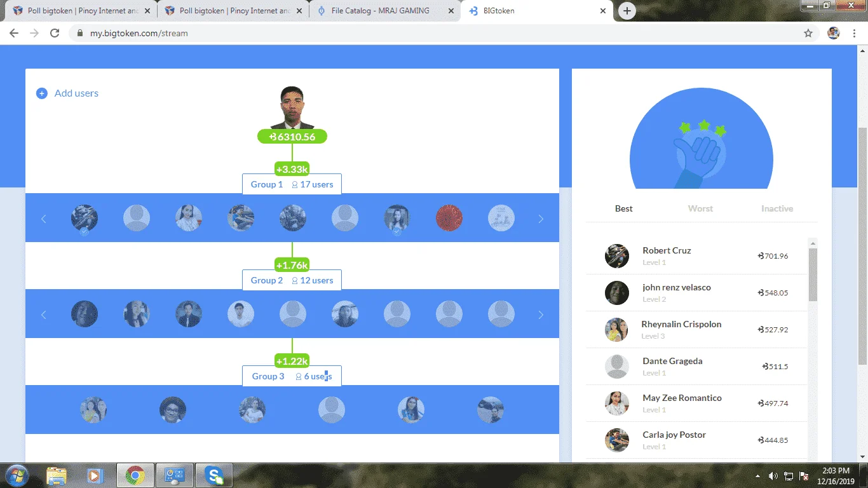Screen dimensions: 868x488
Task: Click the Best users list scrollbar thumb
Action: coord(813,274)
